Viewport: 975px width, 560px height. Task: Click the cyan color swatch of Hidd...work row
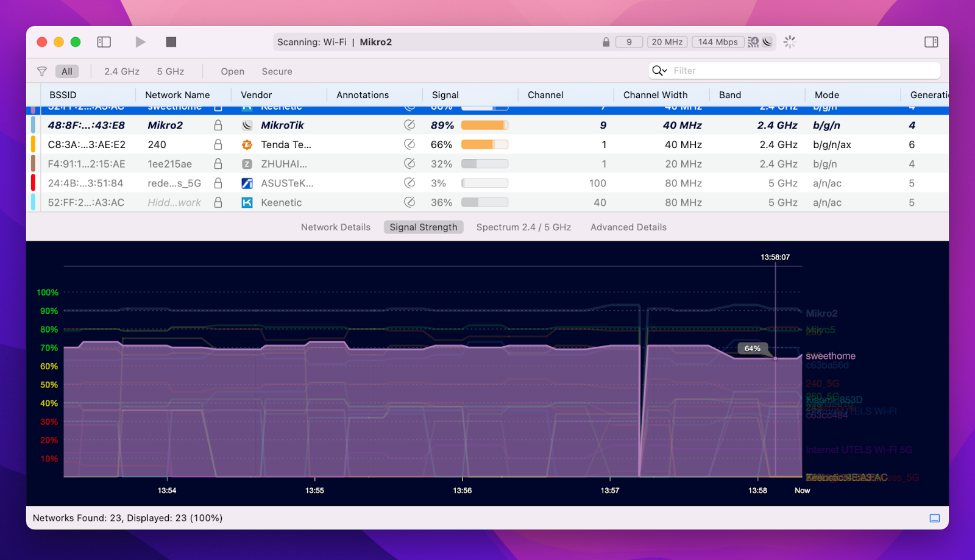(x=33, y=202)
